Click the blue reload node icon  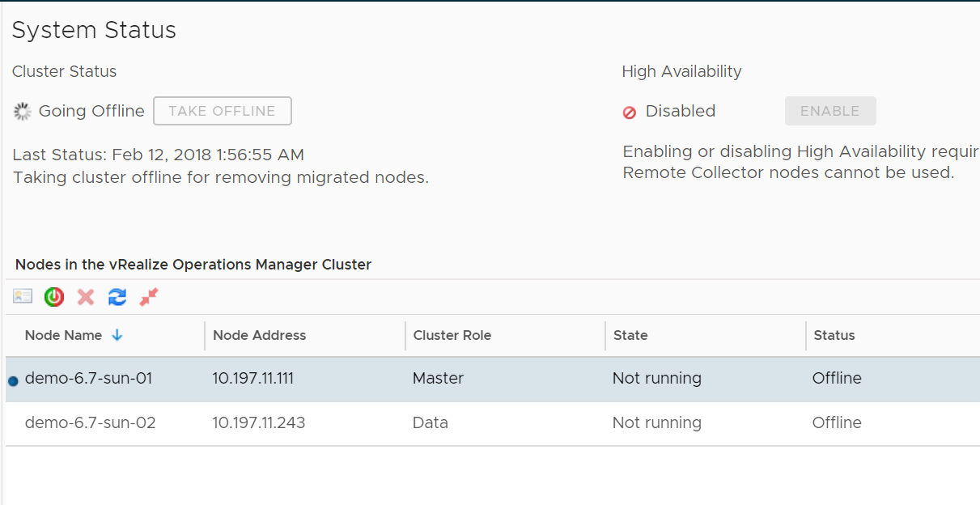tap(117, 297)
